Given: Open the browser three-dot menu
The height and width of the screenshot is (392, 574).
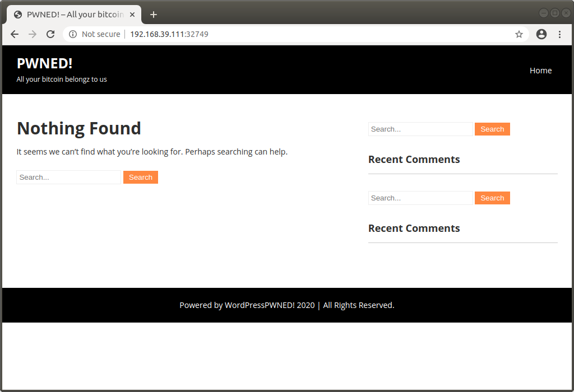Looking at the screenshot, I should [x=560, y=34].
